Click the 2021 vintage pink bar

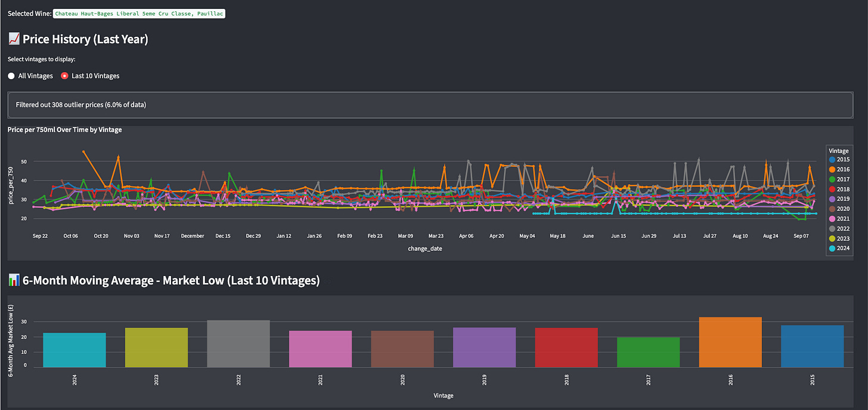coord(320,349)
